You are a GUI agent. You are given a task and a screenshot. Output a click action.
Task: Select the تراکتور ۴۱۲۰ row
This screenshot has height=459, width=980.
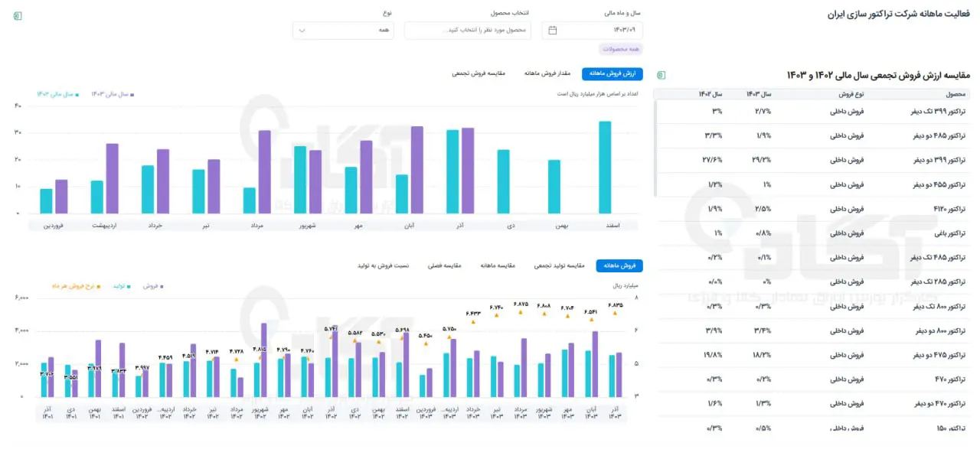click(812, 209)
